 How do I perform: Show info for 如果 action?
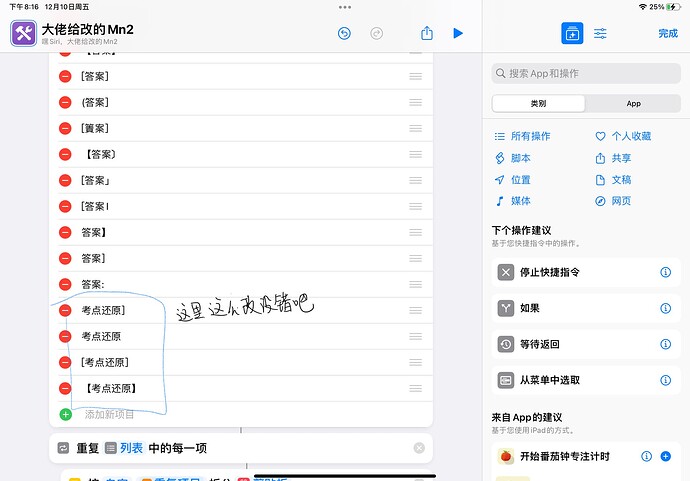pos(665,308)
